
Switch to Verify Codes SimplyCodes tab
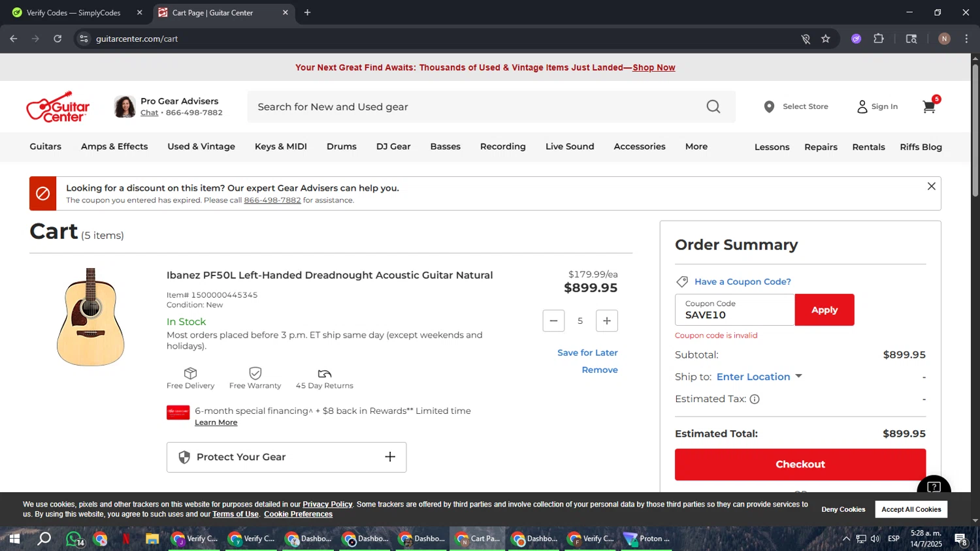pos(77,12)
